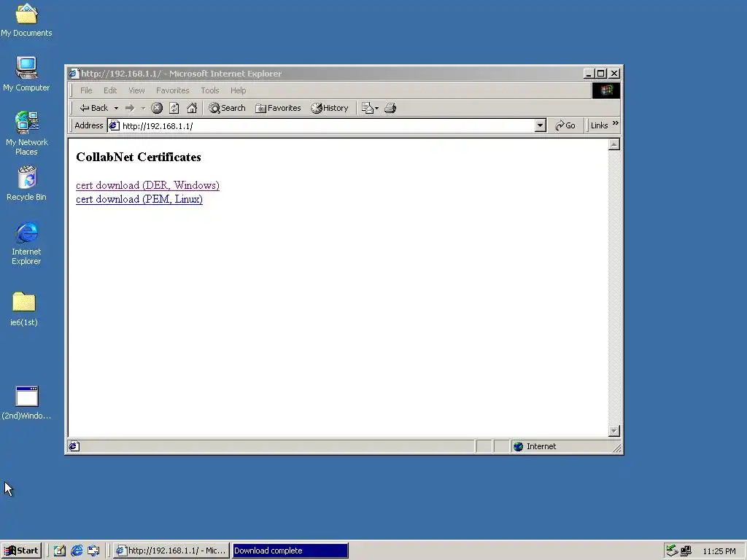The image size is (747, 560).
Task: Click the IE title bar icon
Action: click(x=74, y=74)
